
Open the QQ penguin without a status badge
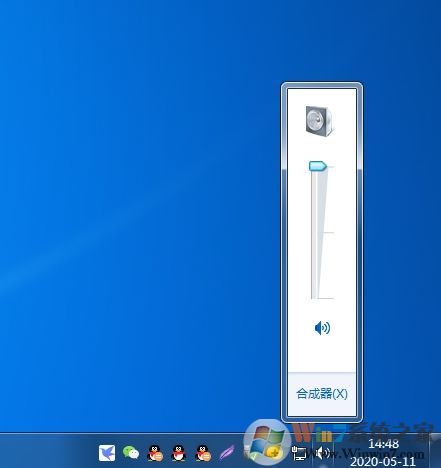point(179,453)
